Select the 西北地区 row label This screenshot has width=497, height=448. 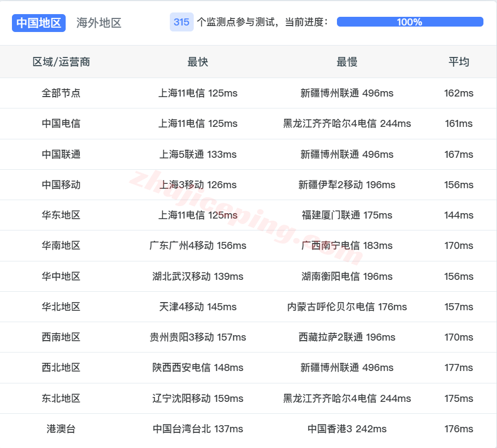point(61,368)
